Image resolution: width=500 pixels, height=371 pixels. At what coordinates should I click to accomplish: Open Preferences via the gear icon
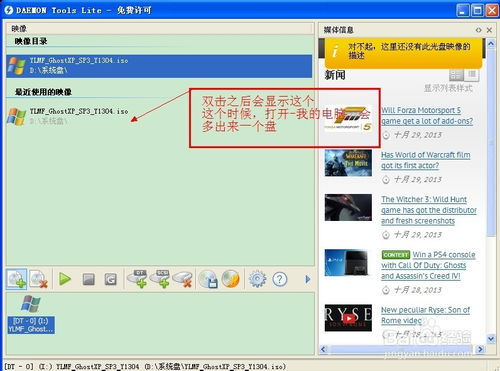click(x=257, y=279)
